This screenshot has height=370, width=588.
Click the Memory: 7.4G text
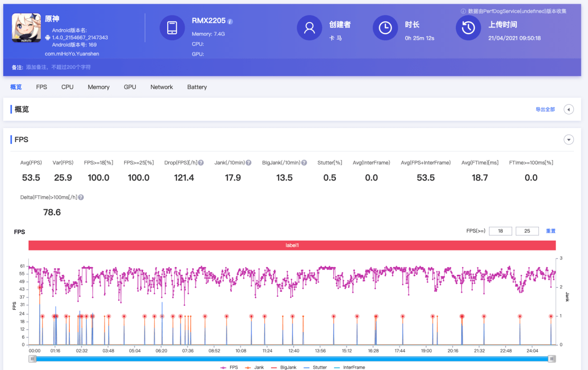click(208, 34)
